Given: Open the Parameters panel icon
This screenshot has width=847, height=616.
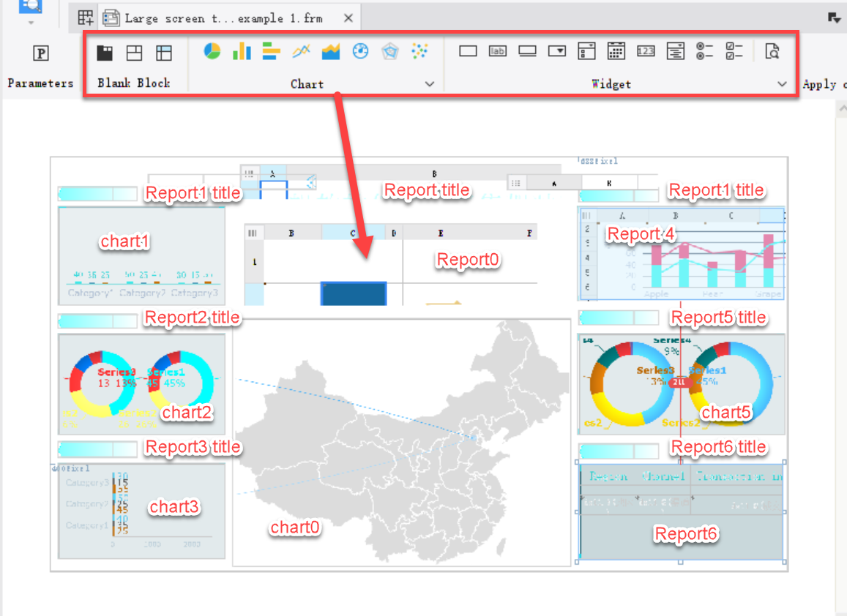Looking at the screenshot, I should point(41,53).
